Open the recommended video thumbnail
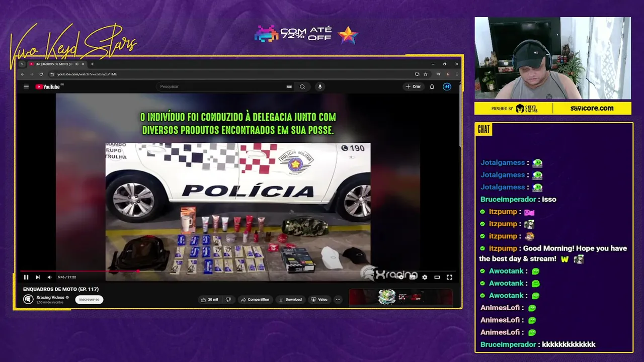 tap(401, 297)
